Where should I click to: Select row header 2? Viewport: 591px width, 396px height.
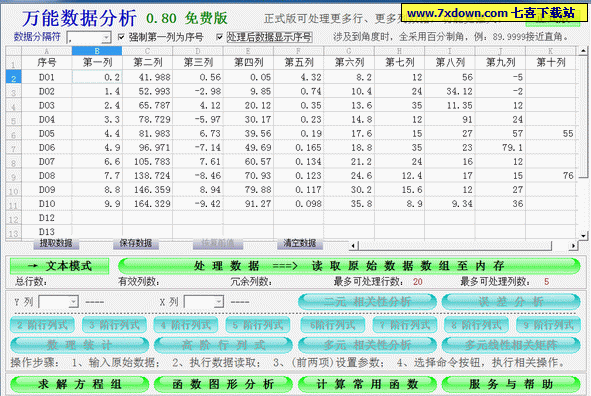(x=14, y=78)
